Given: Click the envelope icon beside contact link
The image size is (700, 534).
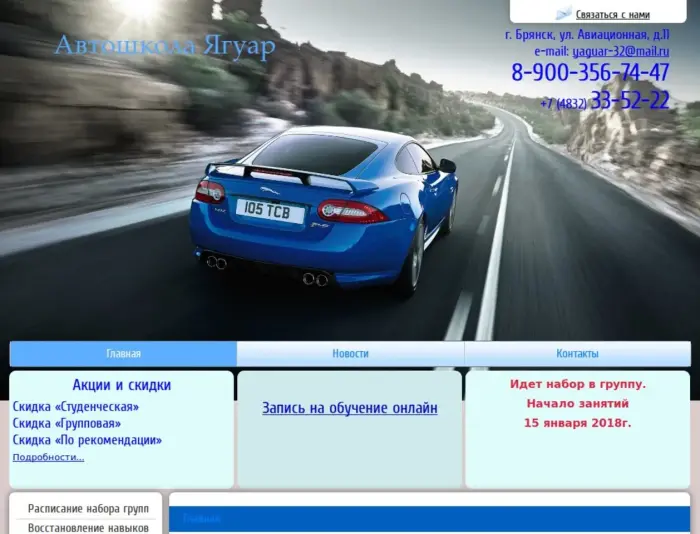Looking at the screenshot, I should click(564, 14).
